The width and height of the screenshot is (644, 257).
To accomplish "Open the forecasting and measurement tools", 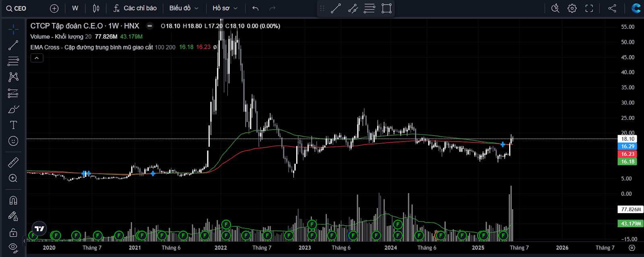I will 13,93.
